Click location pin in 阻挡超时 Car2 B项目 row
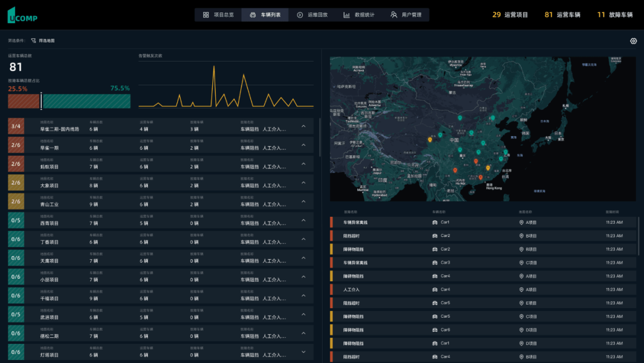Image resolution: width=644 pixels, height=363 pixels. point(521,236)
